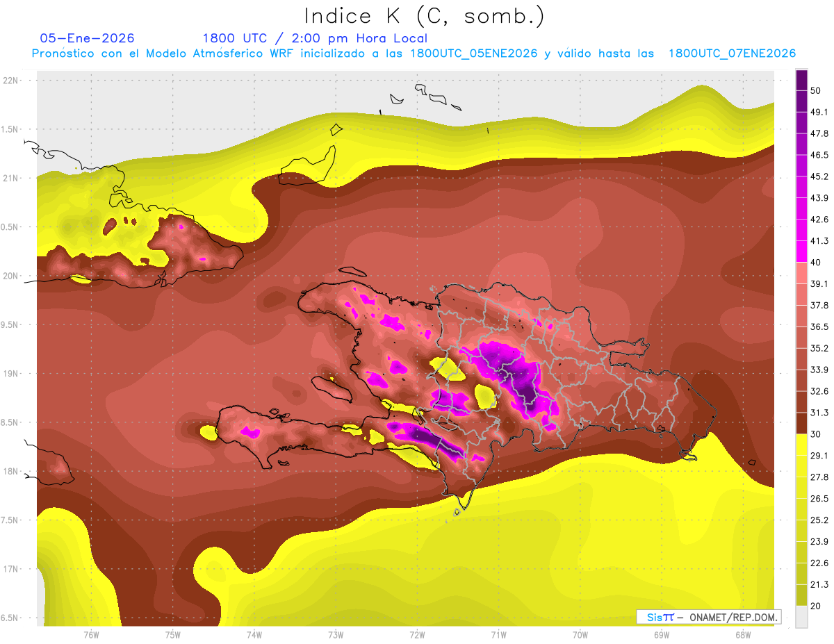This screenshot has width=834, height=644.
Task: Click legend value "25.2"
Action: tap(819, 520)
